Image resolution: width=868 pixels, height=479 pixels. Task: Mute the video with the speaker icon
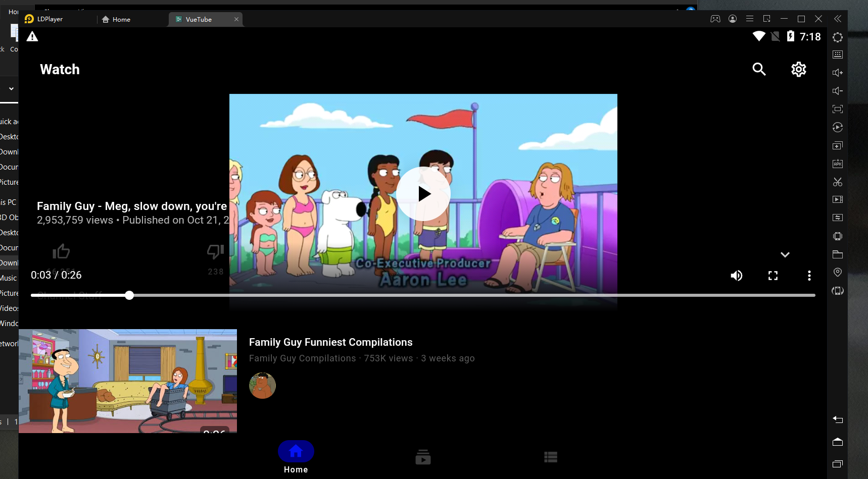tap(737, 276)
